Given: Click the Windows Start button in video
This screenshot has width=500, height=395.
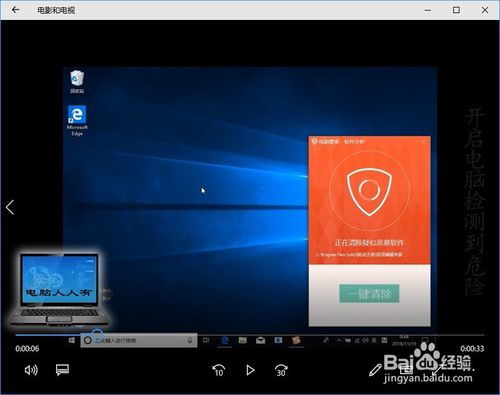Looking at the screenshot, I should [72, 340].
